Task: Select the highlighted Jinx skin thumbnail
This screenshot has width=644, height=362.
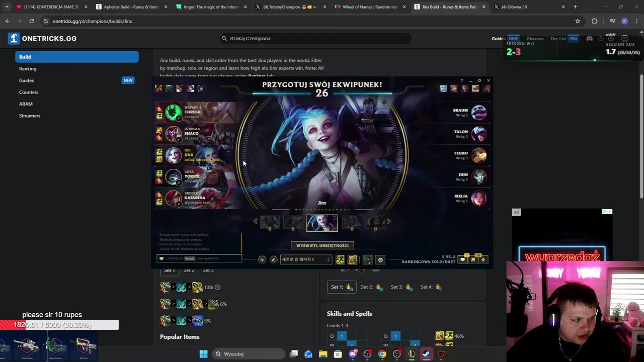Action: pyautogui.click(x=322, y=223)
